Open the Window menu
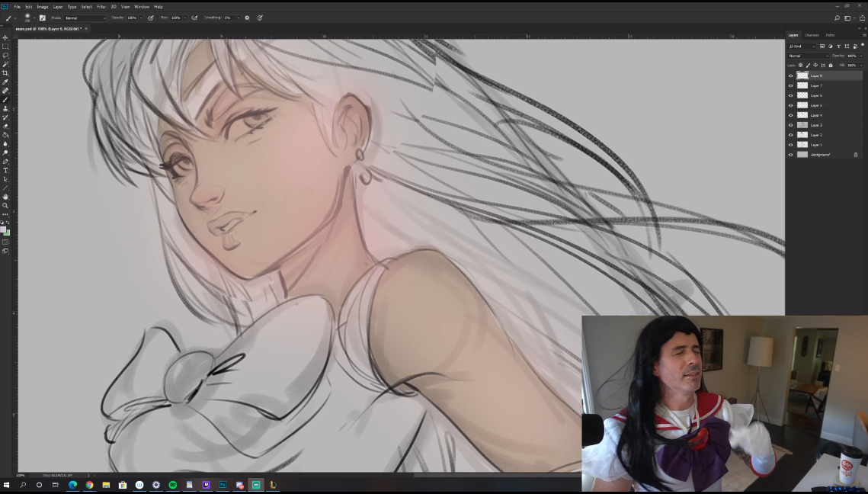868x494 pixels. pos(142,7)
